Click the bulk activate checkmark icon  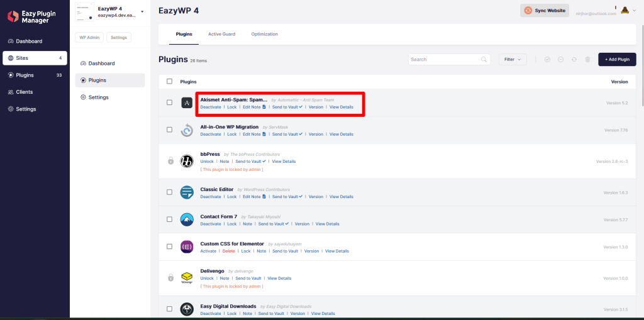pos(547,60)
